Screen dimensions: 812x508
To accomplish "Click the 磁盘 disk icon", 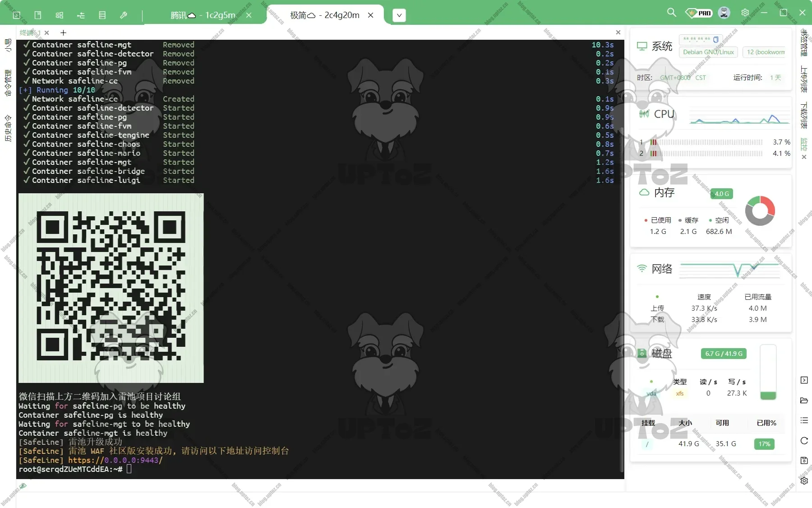I will point(641,353).
